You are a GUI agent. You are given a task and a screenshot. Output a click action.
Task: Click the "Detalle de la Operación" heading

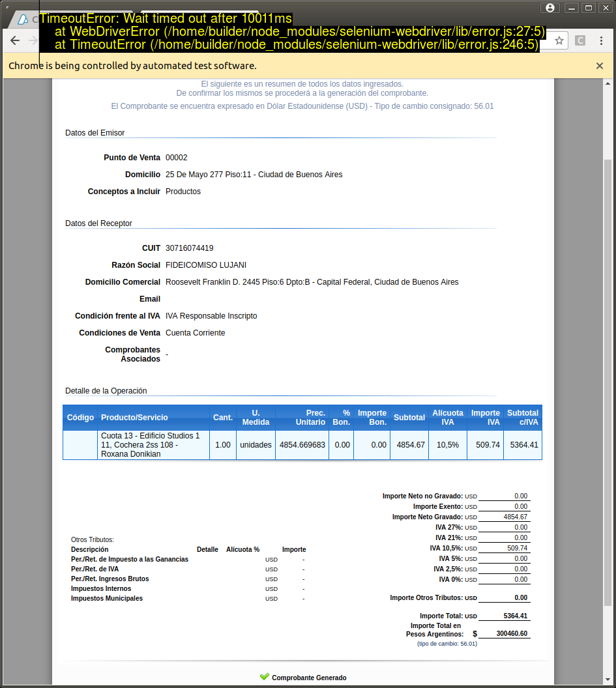(x=106, y=391)
